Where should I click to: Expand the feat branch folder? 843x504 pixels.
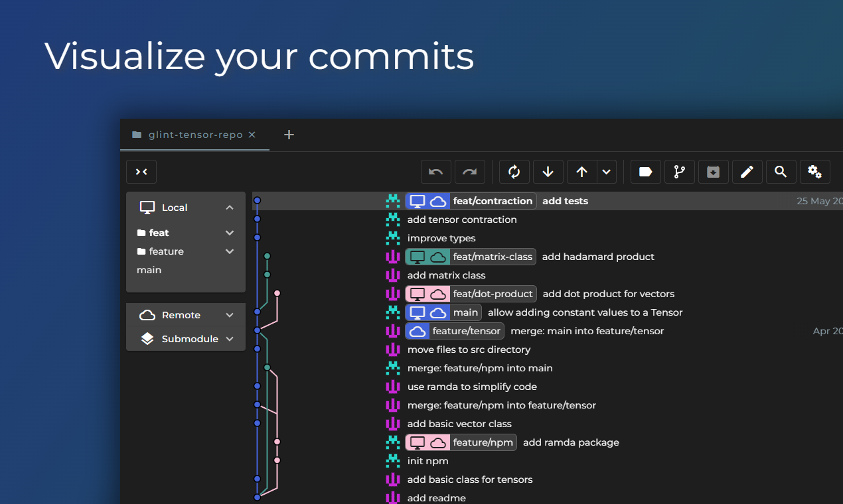pos(229,232)
